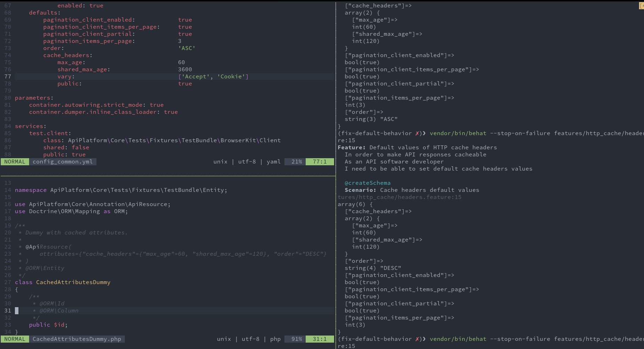This screenshot has height=349, width=644.
Task: Click the 'Feature:' heading in terminal output
Action: pyautogui.click(x=352, y=148)
